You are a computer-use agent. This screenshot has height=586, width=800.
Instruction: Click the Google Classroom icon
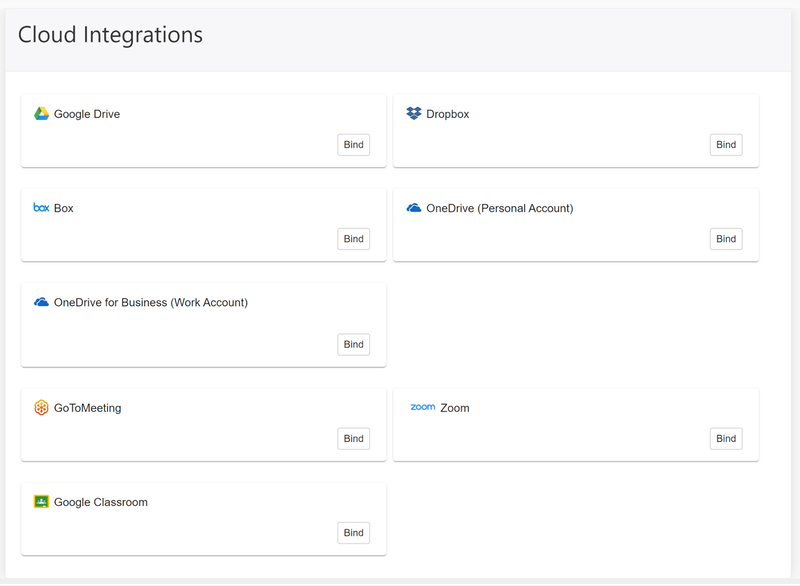tap(41, 502)
